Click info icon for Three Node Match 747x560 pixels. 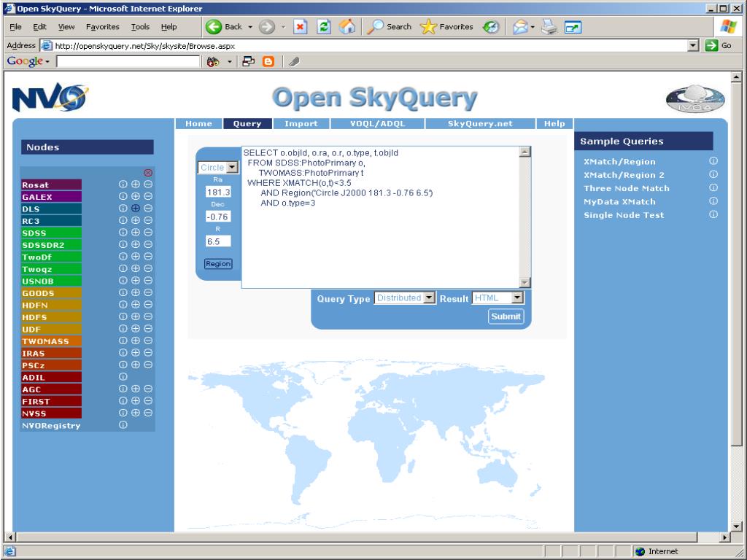[713, 187]
